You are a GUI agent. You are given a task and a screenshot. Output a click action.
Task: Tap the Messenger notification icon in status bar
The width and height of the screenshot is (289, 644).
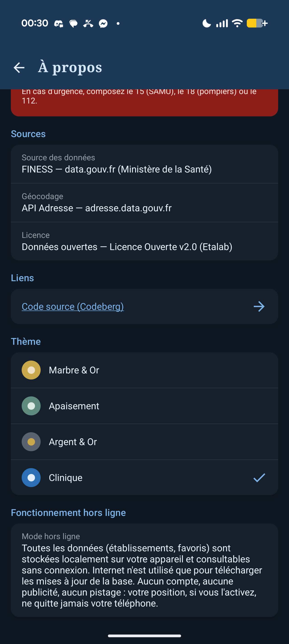tap(103, 23)
